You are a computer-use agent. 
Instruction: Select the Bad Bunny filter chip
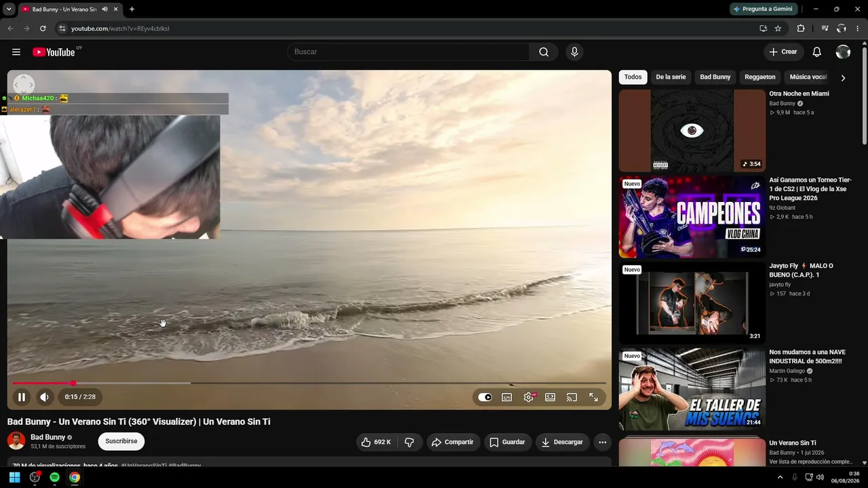pyautogui.click(x=715, y=77)
